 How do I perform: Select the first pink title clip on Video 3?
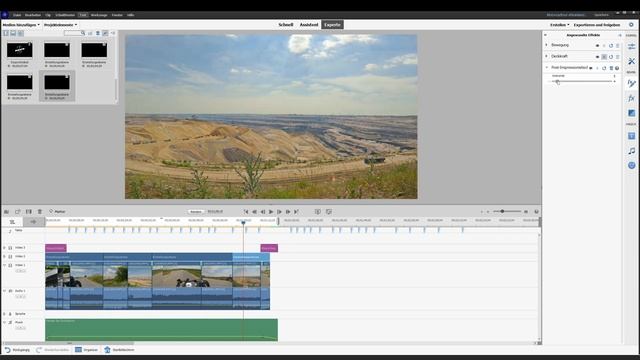tap(56, 248)
